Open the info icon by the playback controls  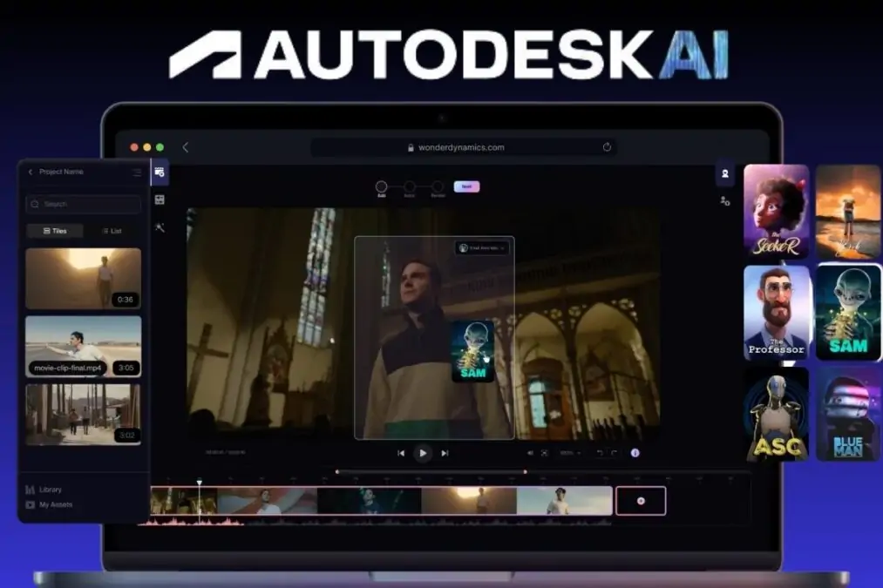[635, 453]
